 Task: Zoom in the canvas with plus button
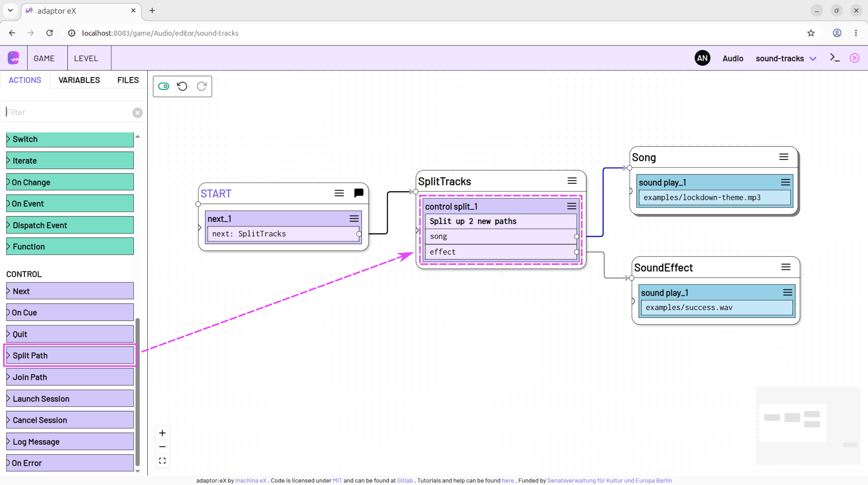click(162, 433)
